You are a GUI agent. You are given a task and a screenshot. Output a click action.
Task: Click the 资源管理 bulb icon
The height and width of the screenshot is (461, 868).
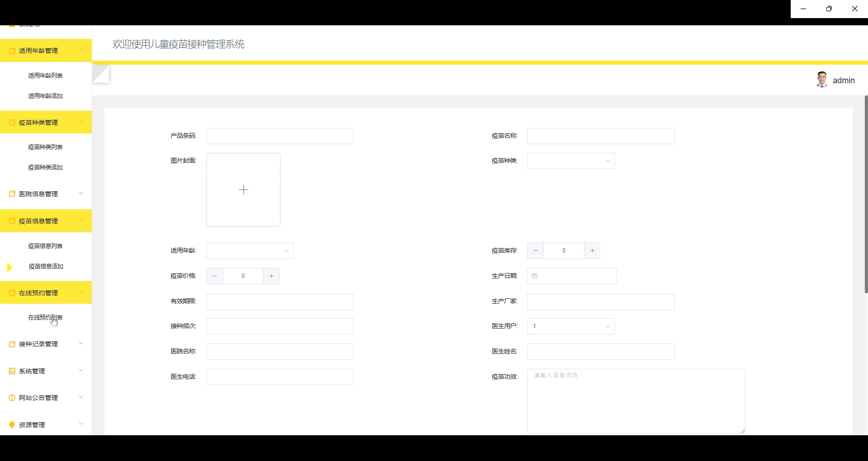coord(12,425)
